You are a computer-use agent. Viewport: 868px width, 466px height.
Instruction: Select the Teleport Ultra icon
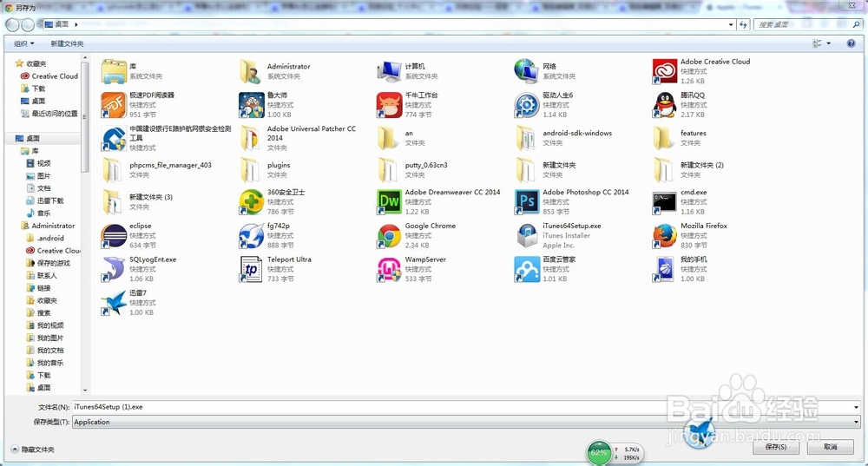[252, 269]
